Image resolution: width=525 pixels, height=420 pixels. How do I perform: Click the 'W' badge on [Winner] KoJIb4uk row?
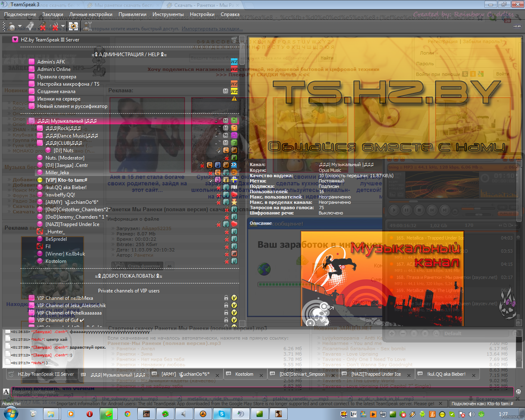pos(234,253)
